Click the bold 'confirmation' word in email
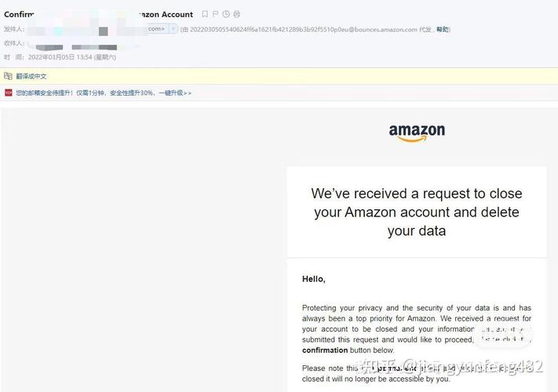The image size is (558, 392). [325, 350]
